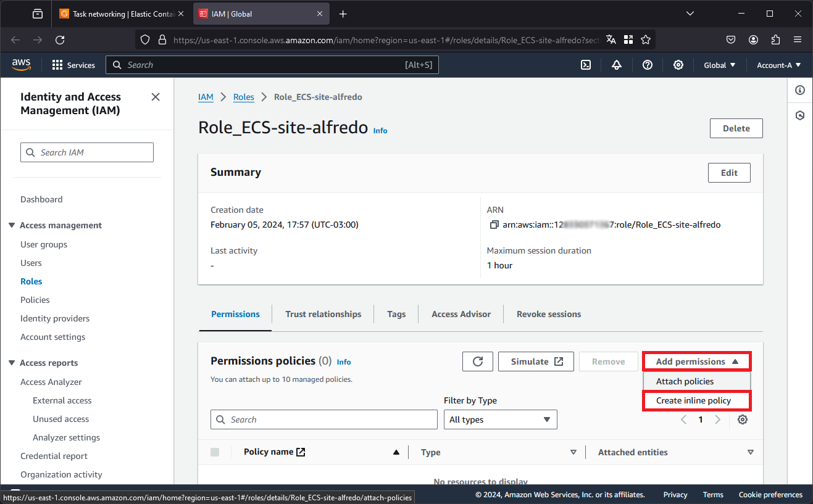Refresh the permissions policies list
The width and height of the screenshot is (813, 504).
[x=478, y=361]
